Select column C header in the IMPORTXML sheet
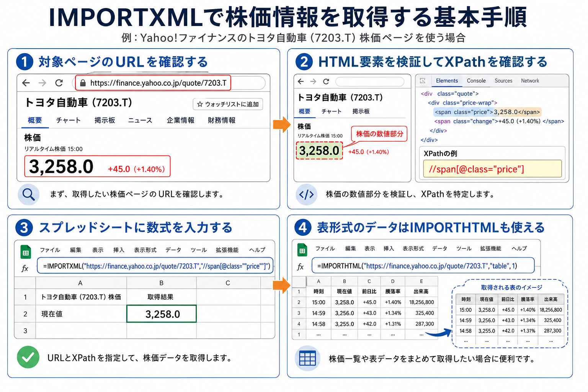The height and width of the screenshot is (392, 588). coord(228,283)
